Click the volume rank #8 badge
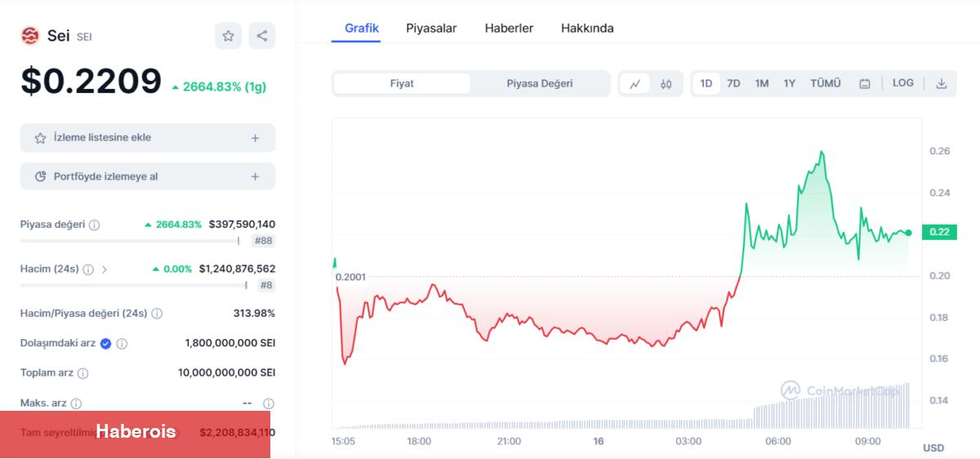Image resolution: width=980 pixels, height=459 pixels. 266,285
